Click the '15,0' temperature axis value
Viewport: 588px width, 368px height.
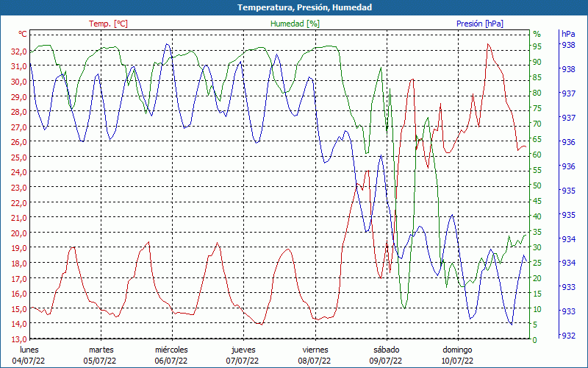pyautogui.click(x=19, y=308)
